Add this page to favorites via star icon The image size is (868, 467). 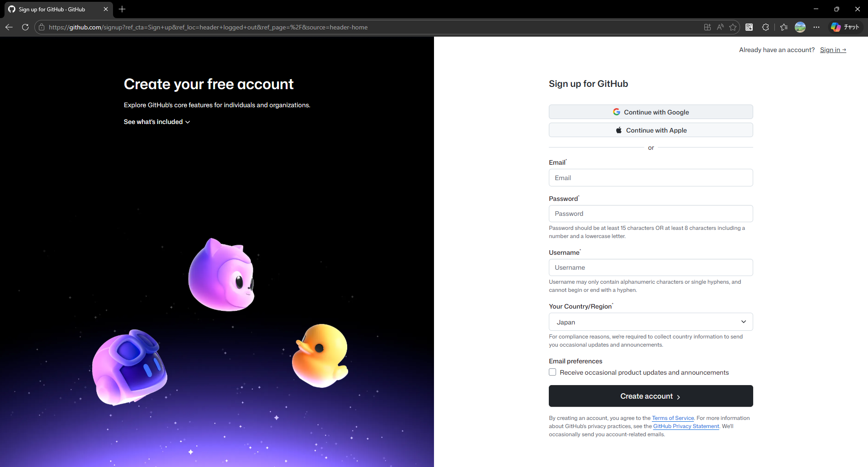tap(733, 27)
